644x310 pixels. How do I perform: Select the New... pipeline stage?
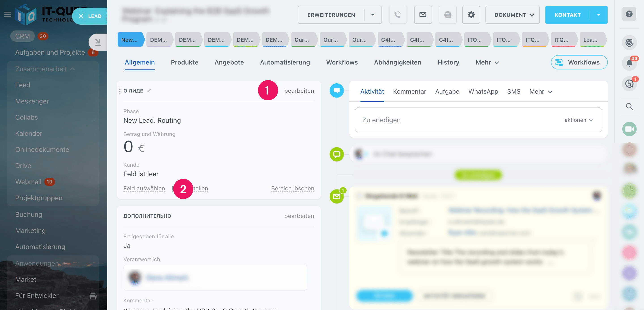130,40
